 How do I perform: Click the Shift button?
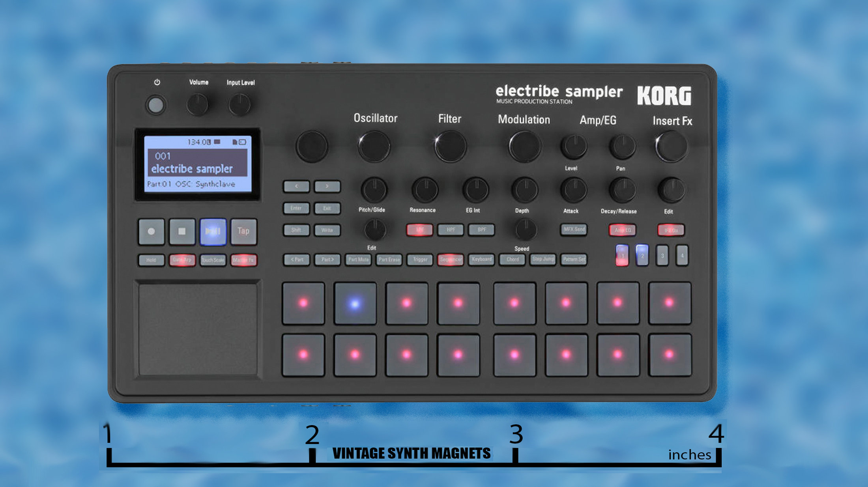click(296, 230)
